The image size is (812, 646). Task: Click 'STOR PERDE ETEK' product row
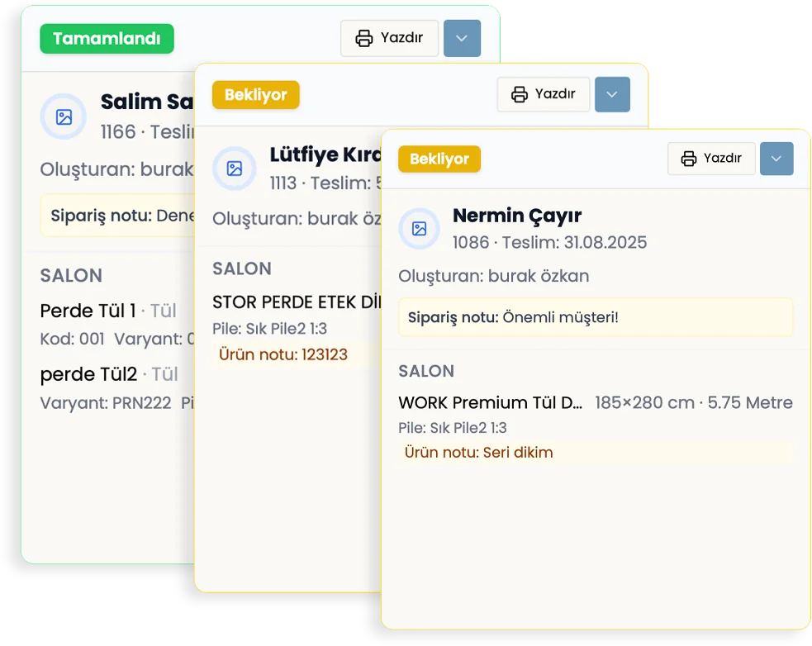297,302
